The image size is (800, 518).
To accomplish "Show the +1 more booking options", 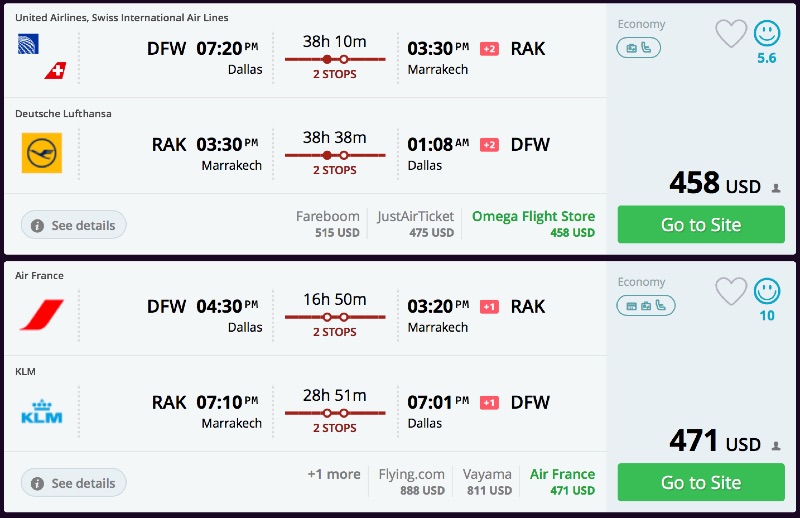I will pos(333,474).
